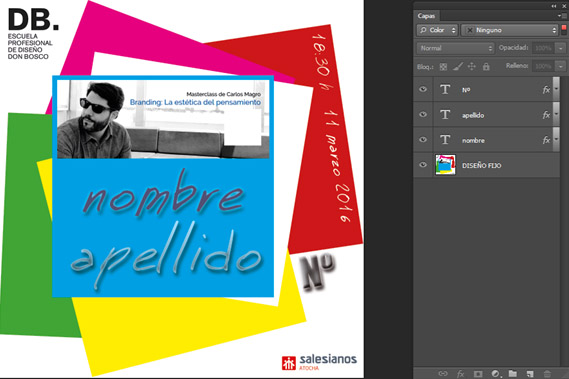Screen dimensions: 569x379
Task: Create a new layer
Action: (x=530, y=374)
